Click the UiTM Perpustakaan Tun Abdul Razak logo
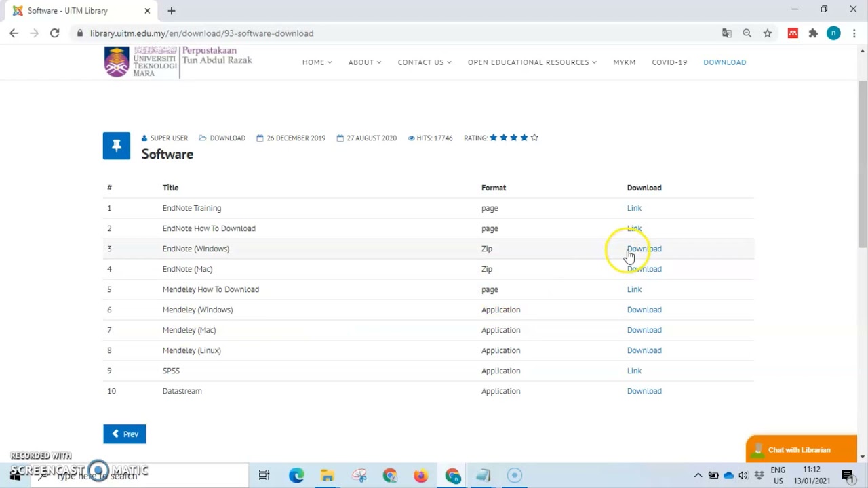 pos(178,62)
